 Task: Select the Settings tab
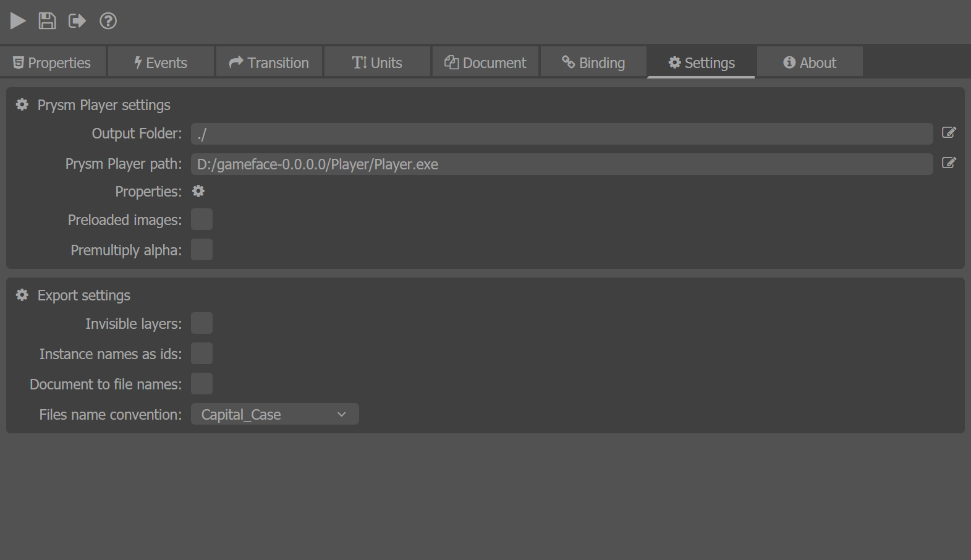[701, 62]
